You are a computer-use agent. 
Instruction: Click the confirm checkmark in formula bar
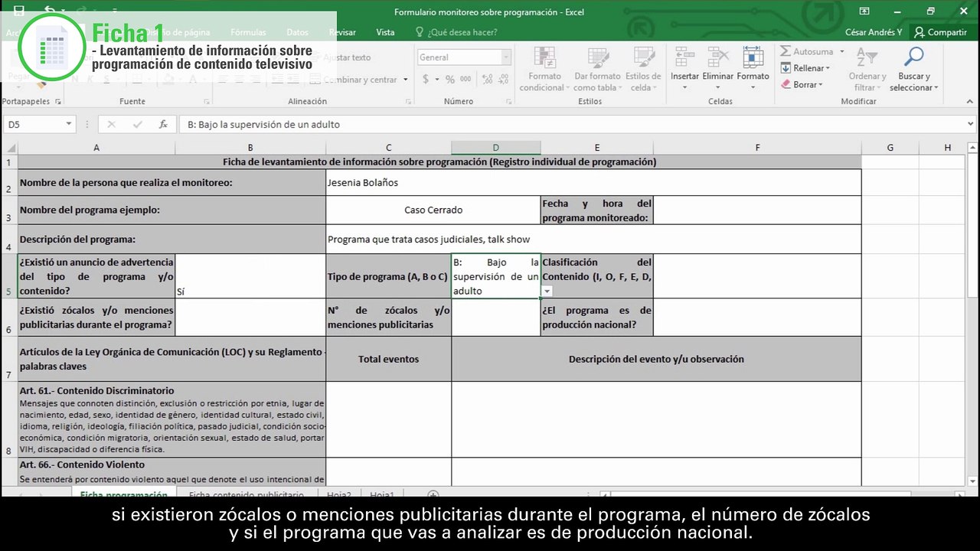[137, 124]
